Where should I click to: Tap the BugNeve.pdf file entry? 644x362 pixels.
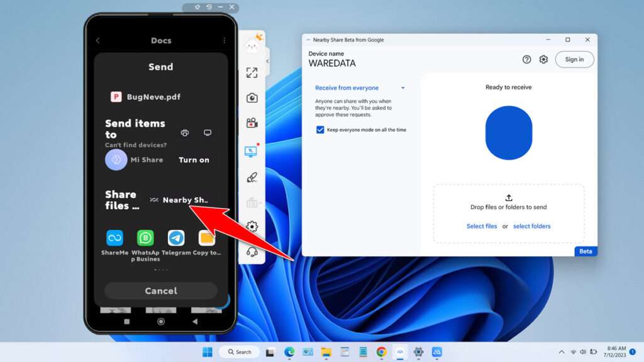(x=145, y=97)
